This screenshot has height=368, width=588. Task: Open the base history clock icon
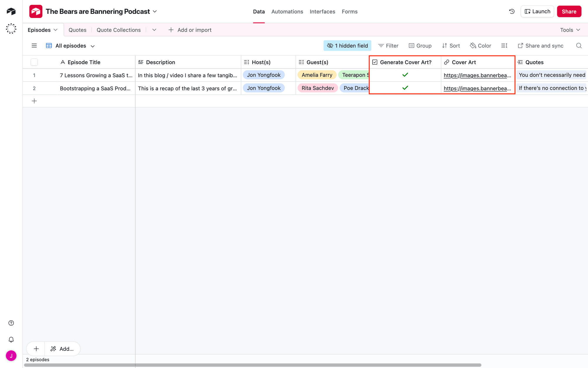(x=512, y=11)
